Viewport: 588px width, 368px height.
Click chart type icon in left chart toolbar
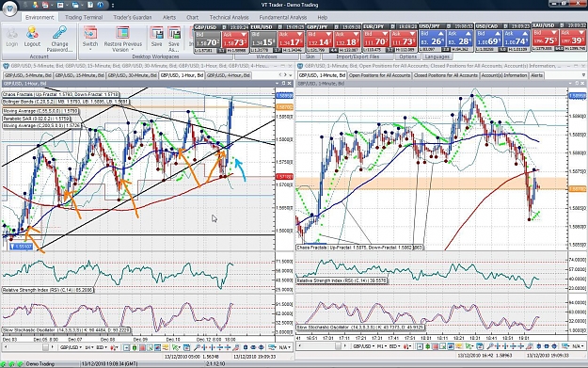[115, 347]
